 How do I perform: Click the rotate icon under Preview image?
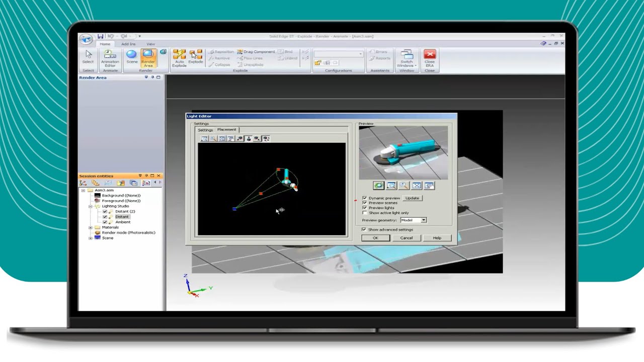(378, 186)
